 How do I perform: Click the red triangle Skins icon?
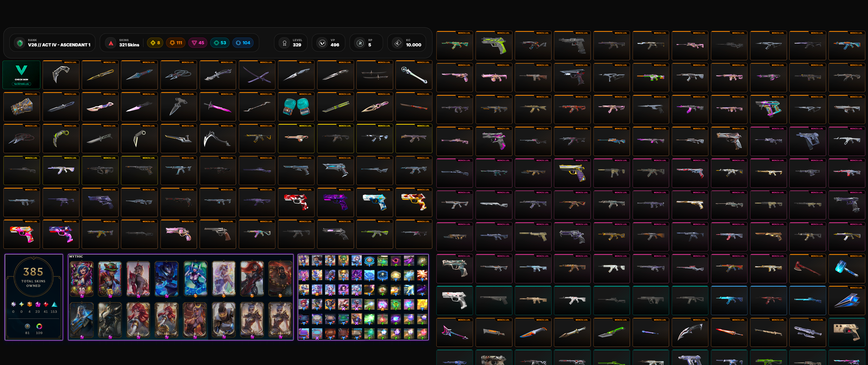coord(111,43)
